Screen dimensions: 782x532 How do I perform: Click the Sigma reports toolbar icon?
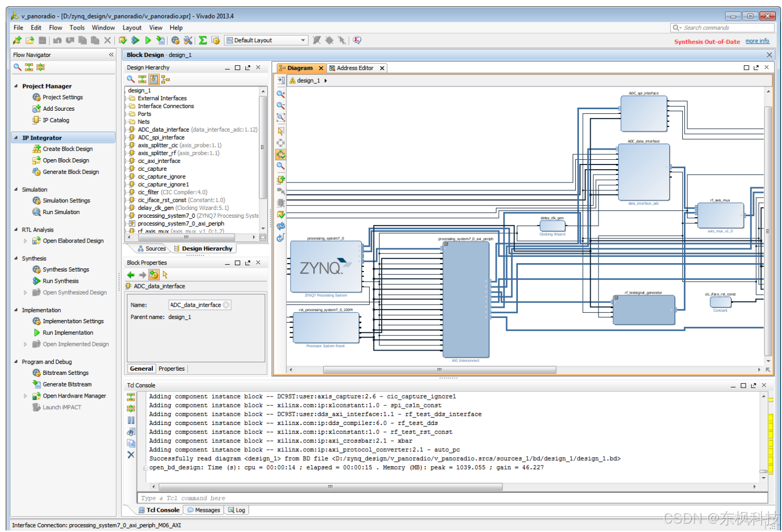pos(202,40)
